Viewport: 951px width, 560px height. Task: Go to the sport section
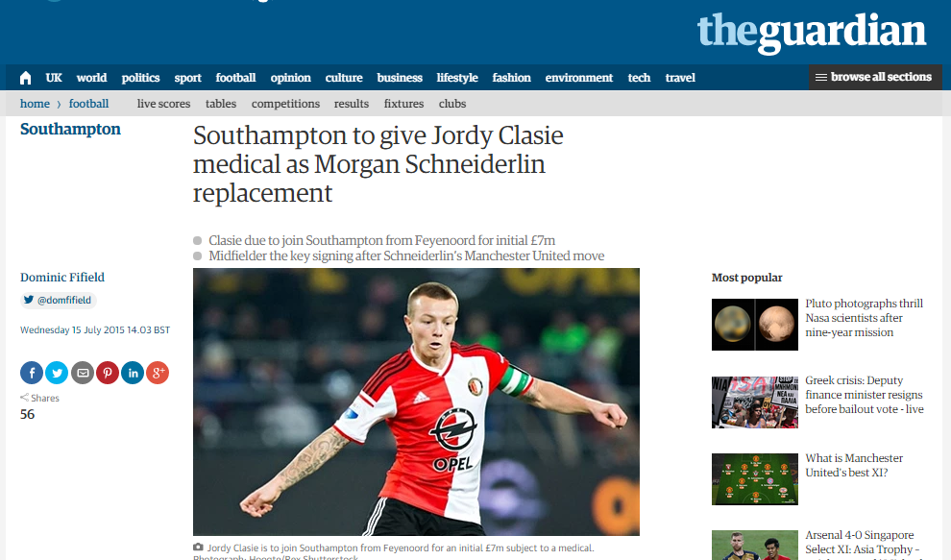(x=187, y=78)
